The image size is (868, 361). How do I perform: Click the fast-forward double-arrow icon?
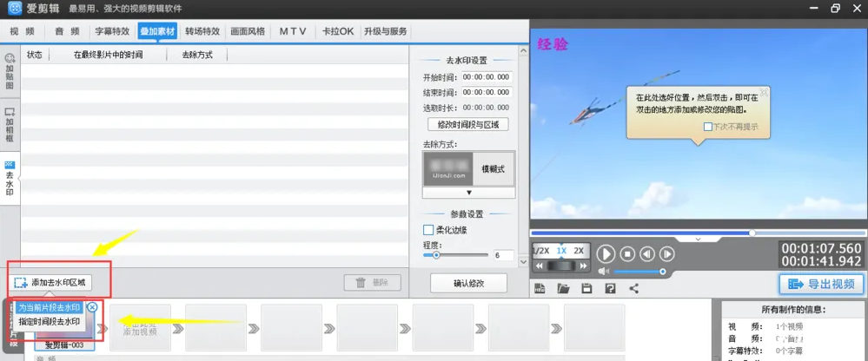(583, 266)
